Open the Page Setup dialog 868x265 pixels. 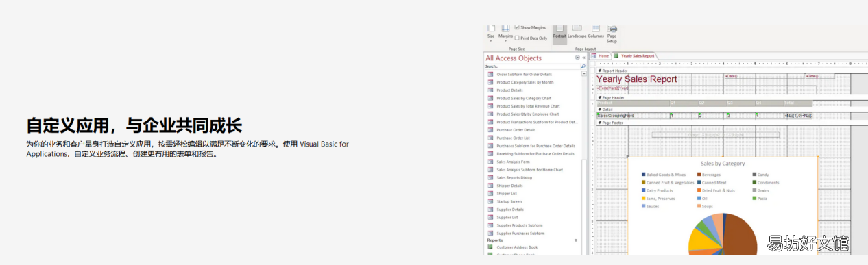[612, 34]
